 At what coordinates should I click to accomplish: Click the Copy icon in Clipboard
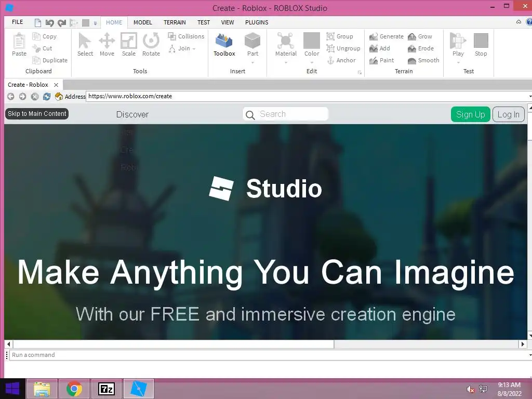36,36
